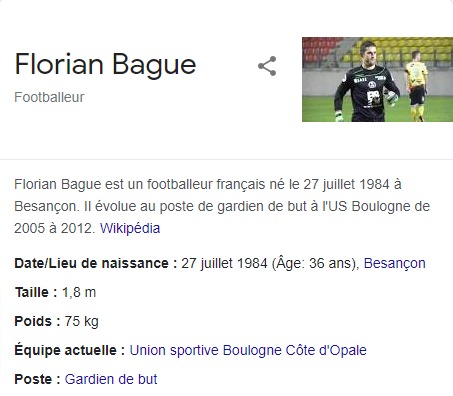Click the Poids label
The image size is (453, 396).
click(37, 321)
